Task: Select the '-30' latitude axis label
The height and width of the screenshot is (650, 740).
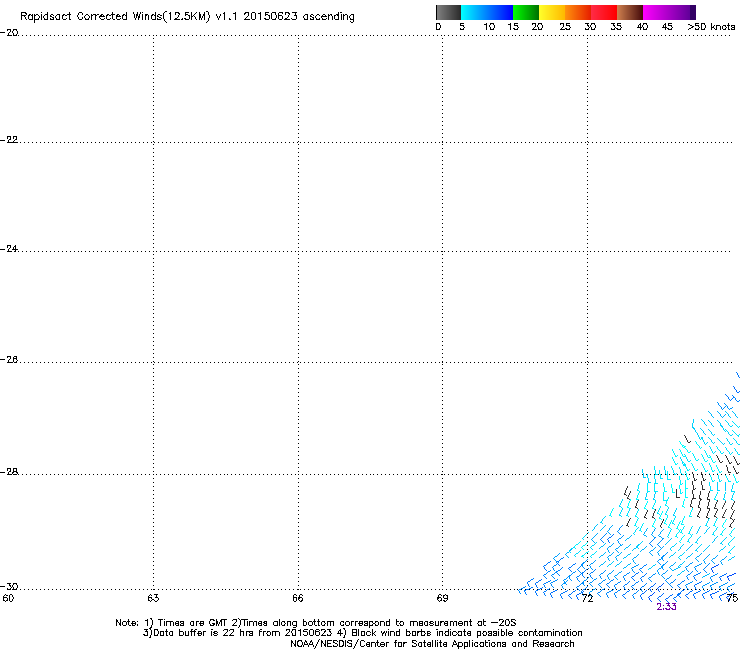Action: 9,586
